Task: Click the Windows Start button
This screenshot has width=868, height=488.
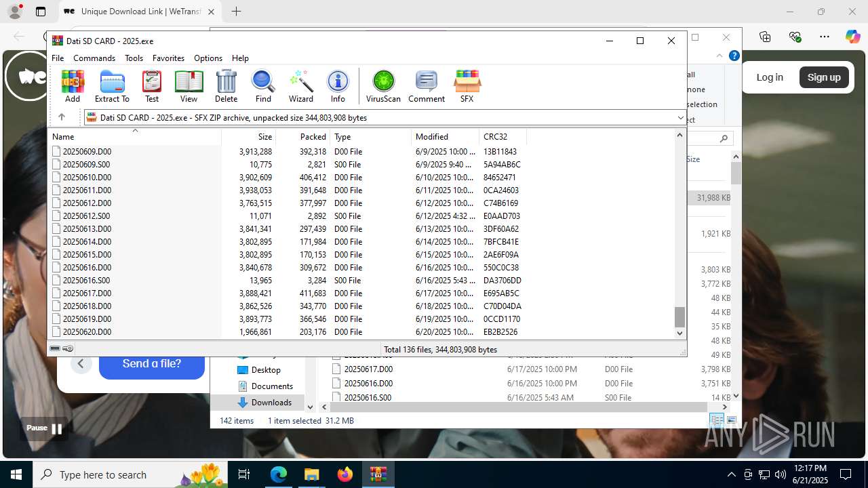Action: 16,474
